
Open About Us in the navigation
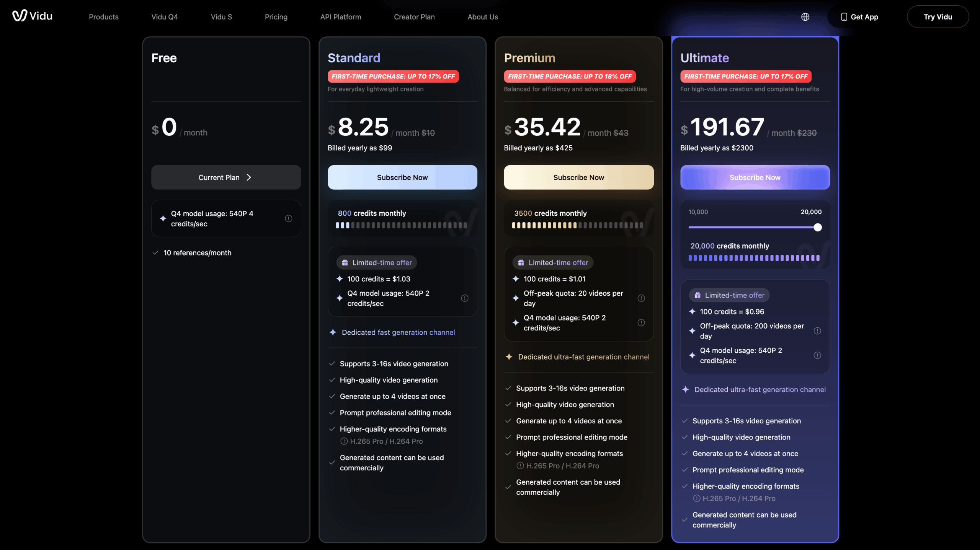point(483,17)
